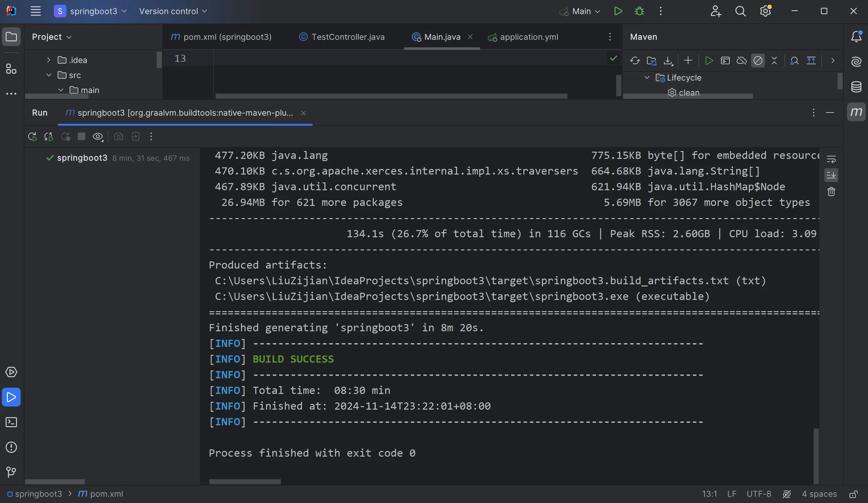Viewport: 868px width, 503px height.
Task: Switch to the pom.xml (springboot3) tab
Action: point(221,37)
